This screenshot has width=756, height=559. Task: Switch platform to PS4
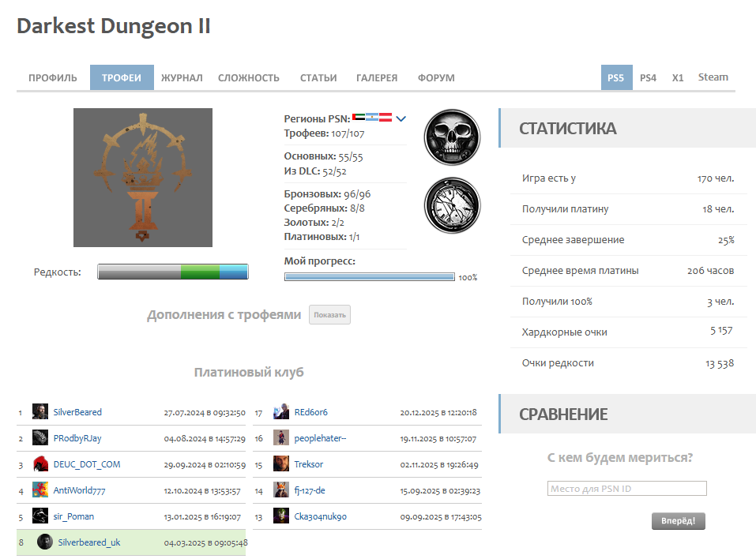click(x=648, y=78)
